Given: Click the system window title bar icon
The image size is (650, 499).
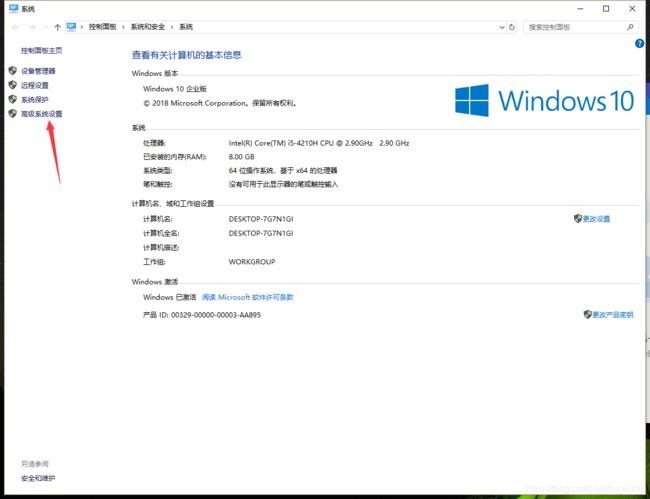Looking at the screenshot, I should [x=14, y=8].
